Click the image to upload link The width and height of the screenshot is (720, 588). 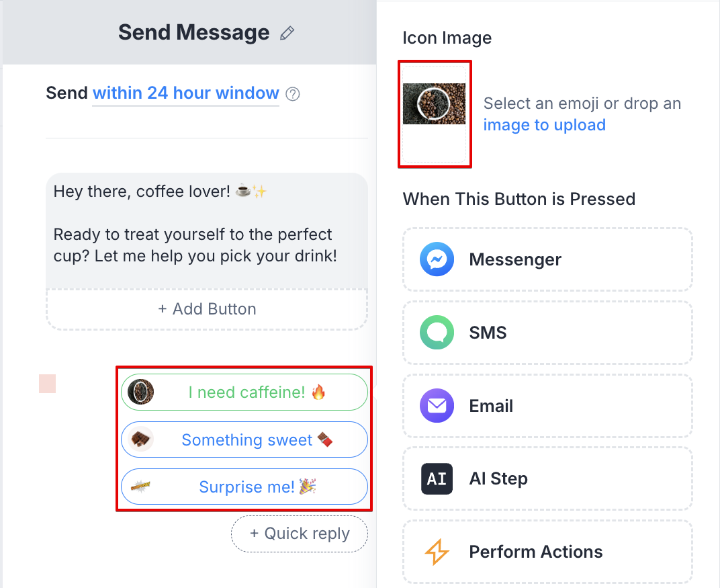point(544,125)
